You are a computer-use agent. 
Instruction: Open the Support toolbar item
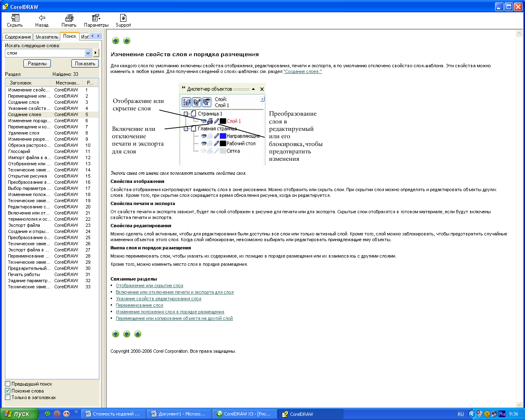click(x=123, y=21)
